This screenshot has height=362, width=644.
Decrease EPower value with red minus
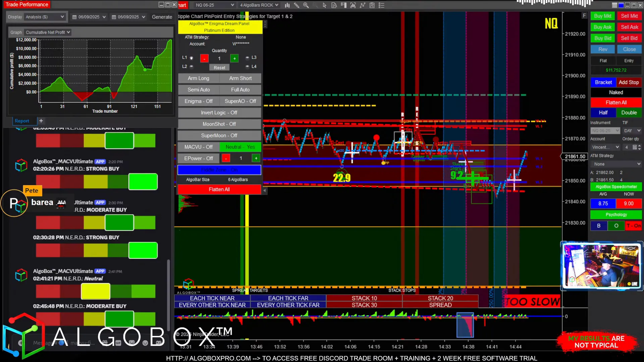226,158
